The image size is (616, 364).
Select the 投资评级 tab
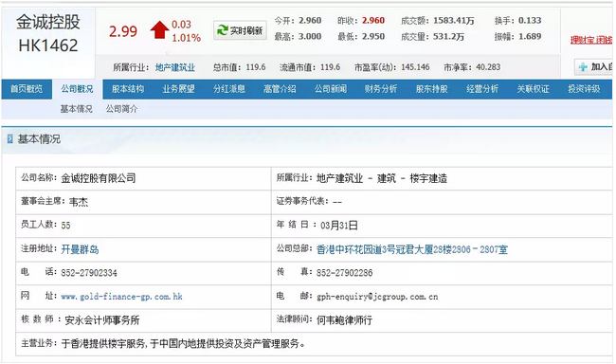point(584,89)
